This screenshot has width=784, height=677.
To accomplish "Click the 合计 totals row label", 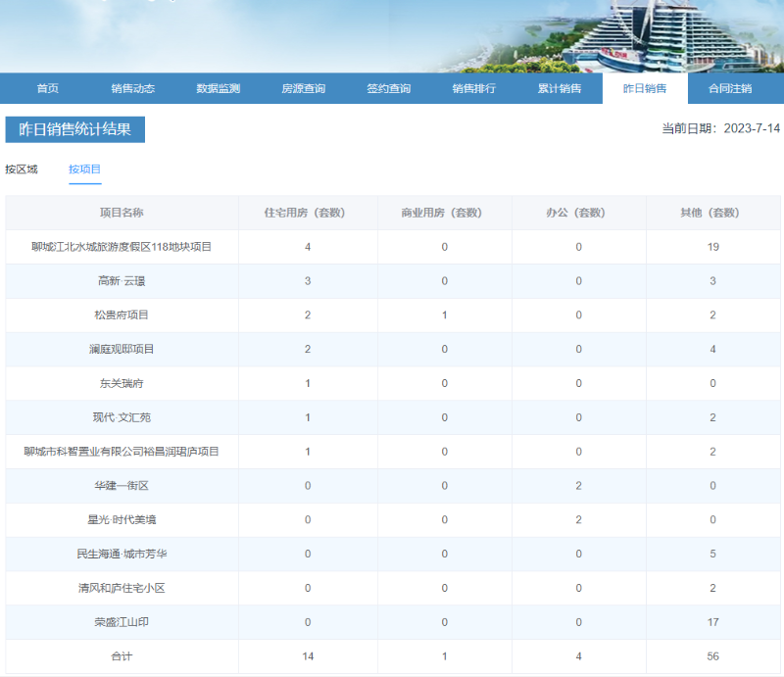I will click(122, 656).
